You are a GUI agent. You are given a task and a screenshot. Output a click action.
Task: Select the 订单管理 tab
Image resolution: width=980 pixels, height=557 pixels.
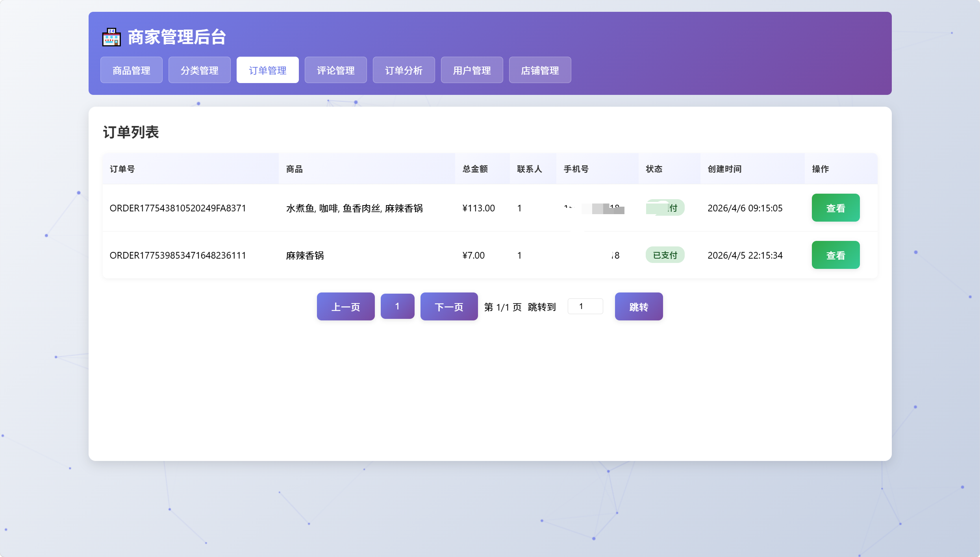point(268,70)
